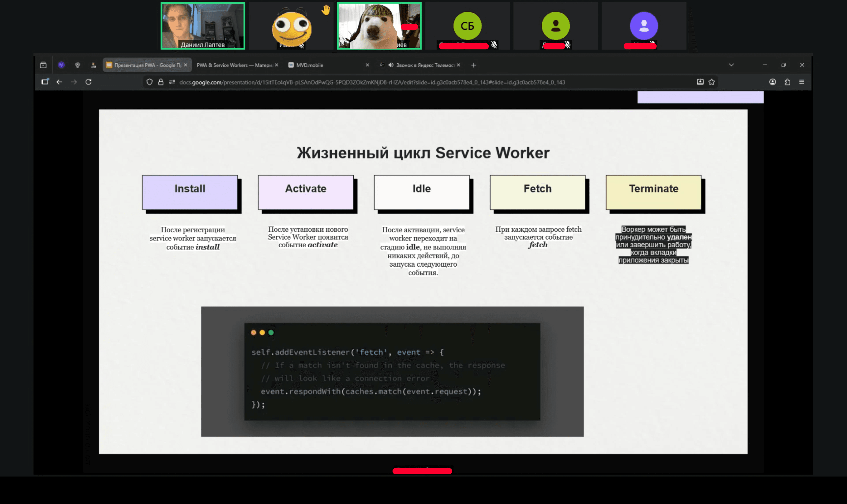Close the Звонок в Яндекс Телемост tab
The width and height of the screenshot is (847, 504).
458,65
